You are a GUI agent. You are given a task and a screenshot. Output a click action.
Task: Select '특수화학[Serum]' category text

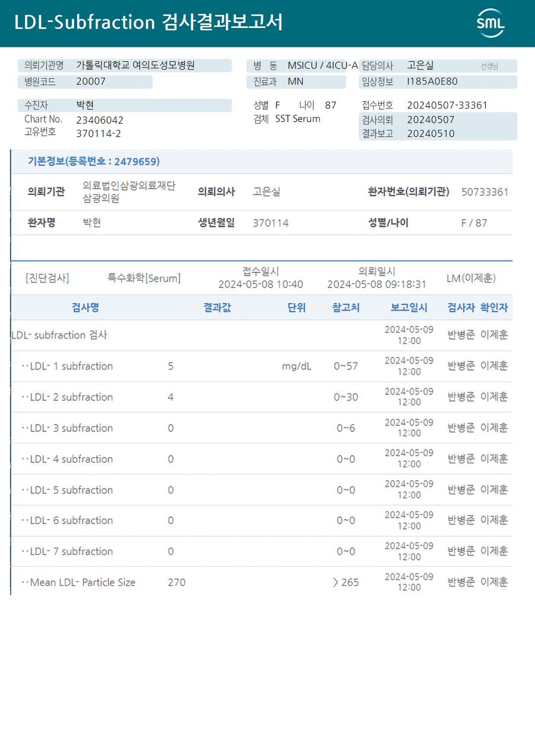(144, 278)
